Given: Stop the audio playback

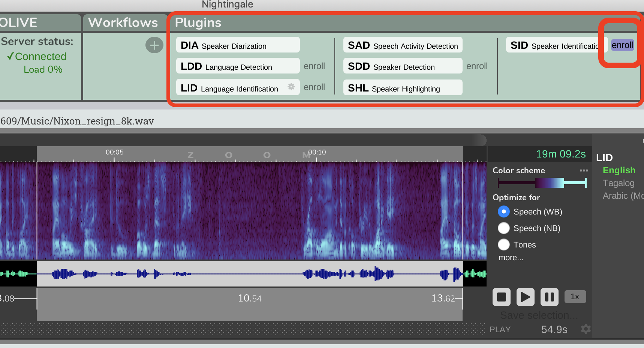Looking at the screenshot, I should pyautogui.click(x=501, y=297).
